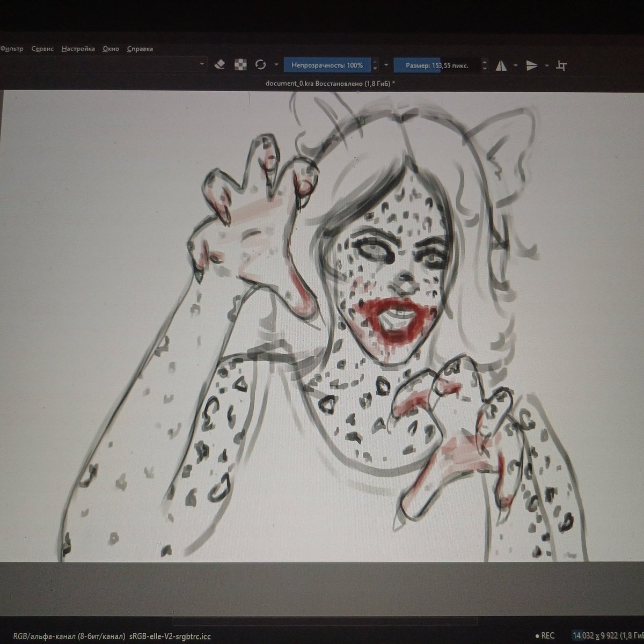Image resolution: width=644 pixels, height=644 pixels.
Task: Click the stepper arrows beside Непрозрачность slider
Action: pyautogui.click(x=375, y=65)
